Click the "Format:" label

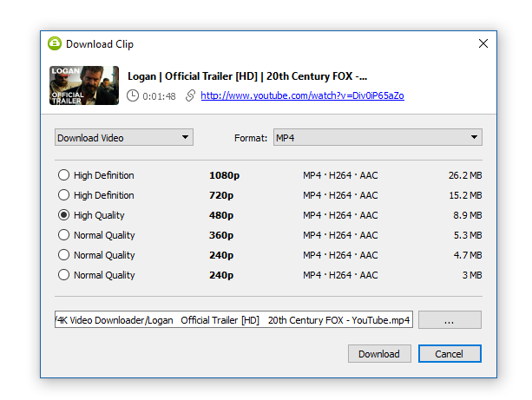click(251, 138)
